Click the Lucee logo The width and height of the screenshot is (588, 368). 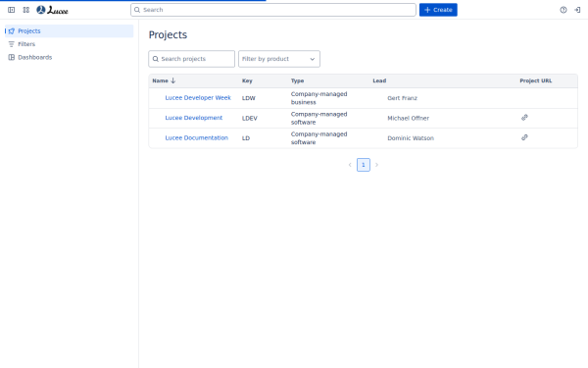pyautogui.click(x=53, y=10)
